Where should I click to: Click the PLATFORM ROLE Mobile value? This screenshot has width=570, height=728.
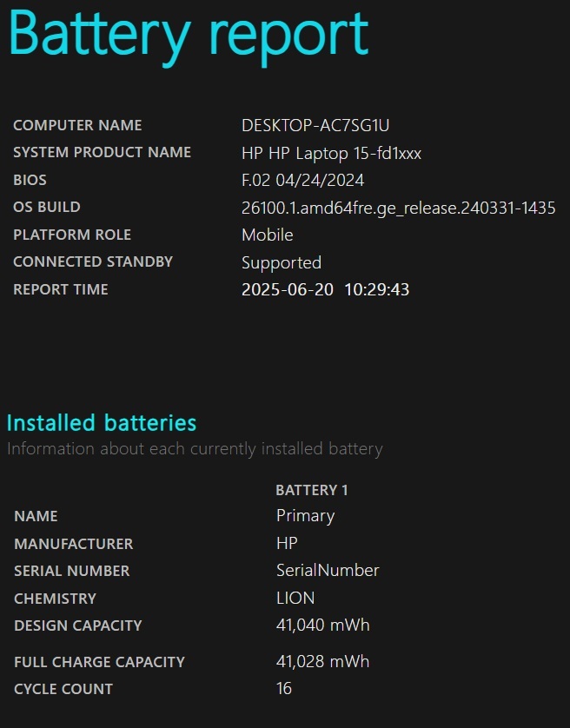click(267, 235)
